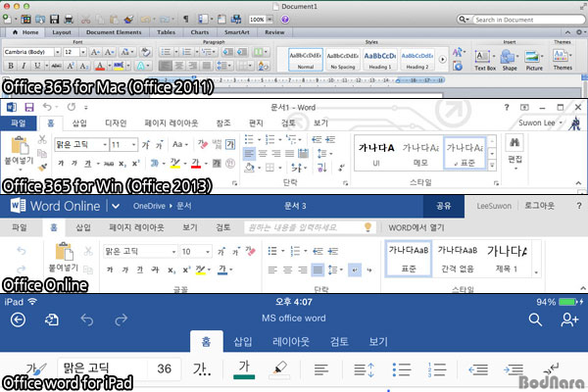This screenshot has width=588, height=392.
Task: Open Word Online app switcher chevron
Action: pos(116,206)
